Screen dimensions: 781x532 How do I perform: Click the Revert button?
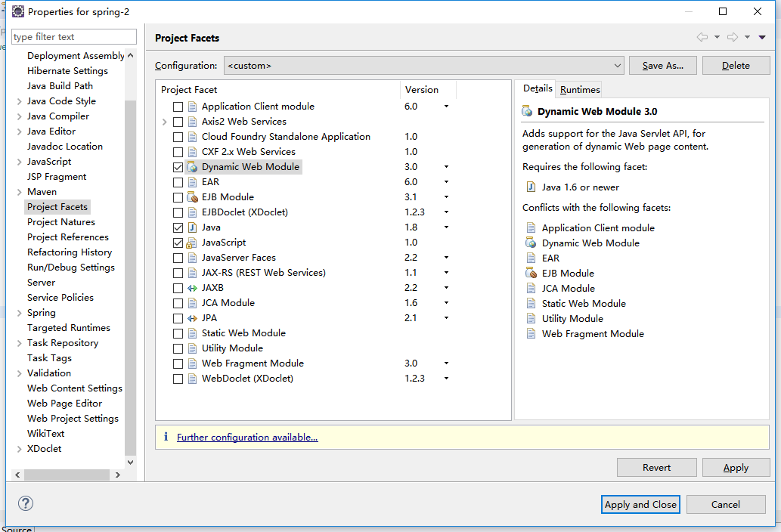coord(656,467)
